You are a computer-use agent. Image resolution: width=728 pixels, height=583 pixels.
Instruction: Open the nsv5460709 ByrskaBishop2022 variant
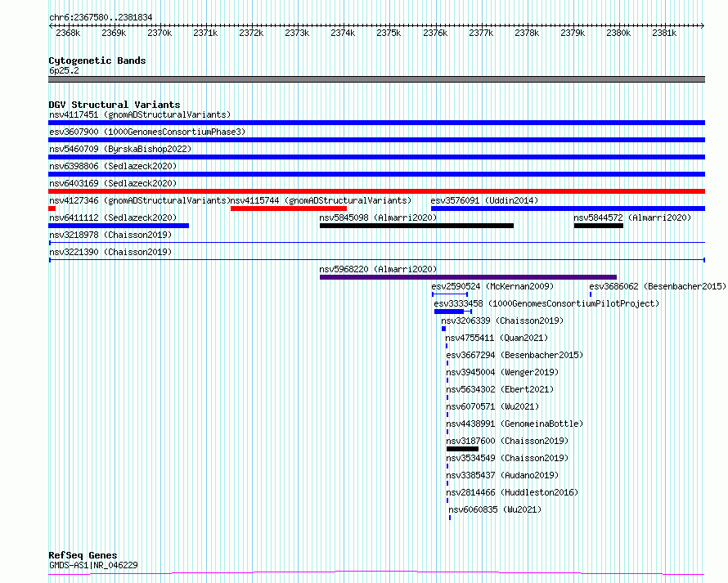[x=120, y=149]
